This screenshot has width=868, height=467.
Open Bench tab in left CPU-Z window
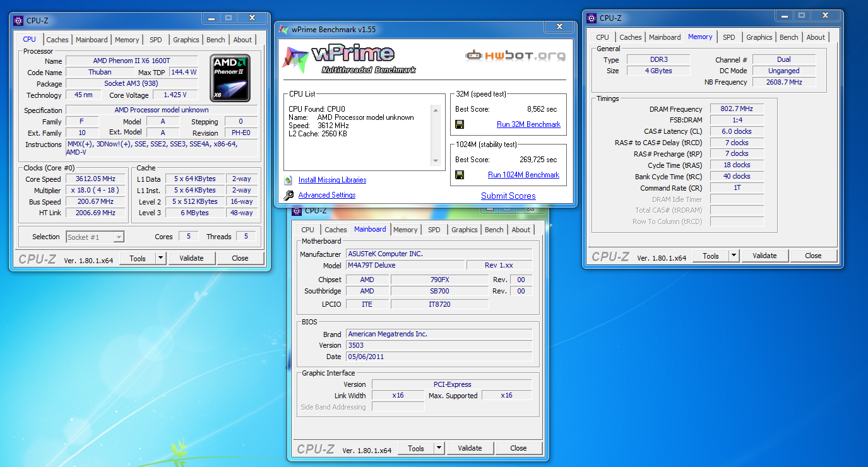(x=216, y=40)
